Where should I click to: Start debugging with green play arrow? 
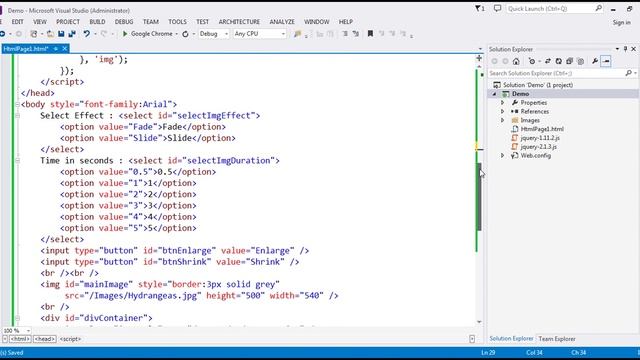[125, 34]
